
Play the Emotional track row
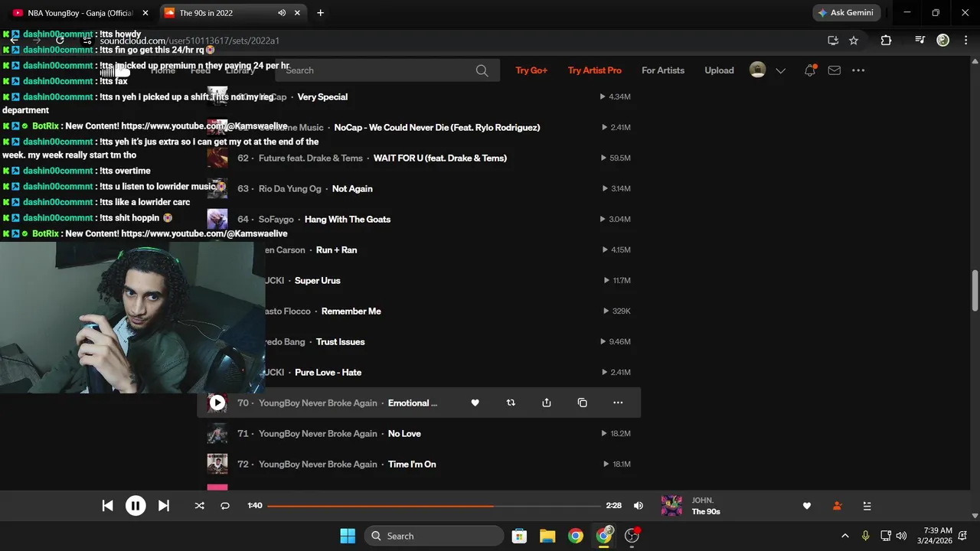tap(217, 403)
